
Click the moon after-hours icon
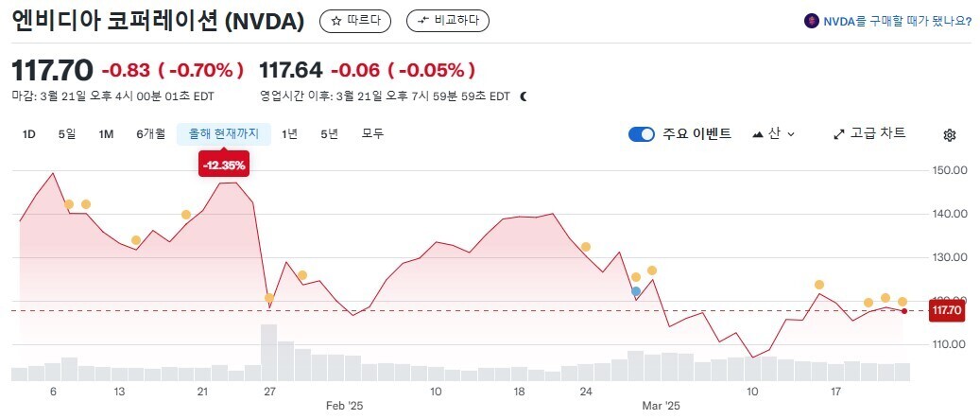(523, 96)
